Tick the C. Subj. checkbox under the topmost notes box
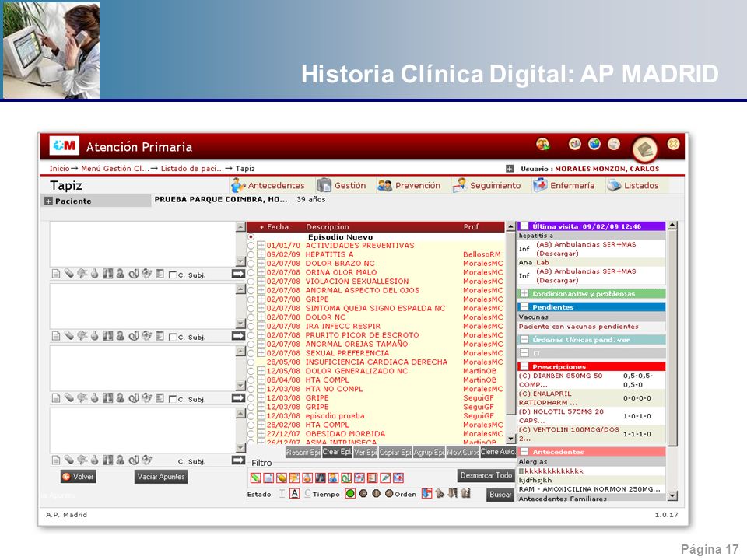This screenshot has height=560, width=747. [173, 275]
